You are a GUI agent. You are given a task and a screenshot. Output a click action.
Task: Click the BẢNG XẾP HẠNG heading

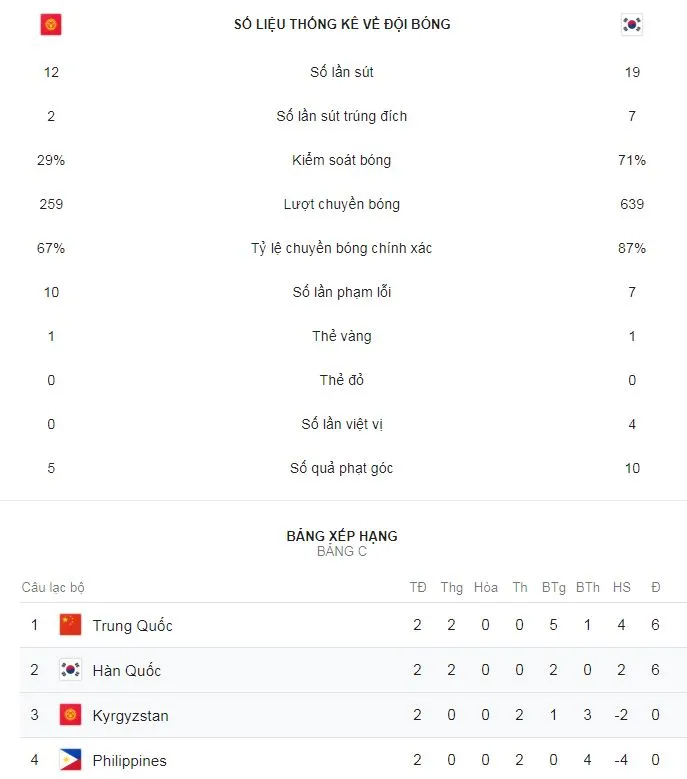click(342, 536)
